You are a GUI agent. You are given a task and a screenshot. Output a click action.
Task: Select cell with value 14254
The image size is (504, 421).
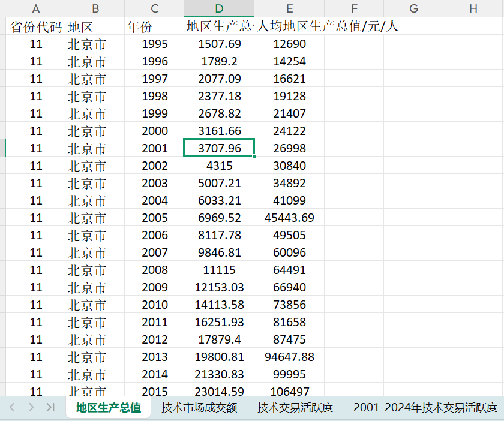tap(289, 61)
